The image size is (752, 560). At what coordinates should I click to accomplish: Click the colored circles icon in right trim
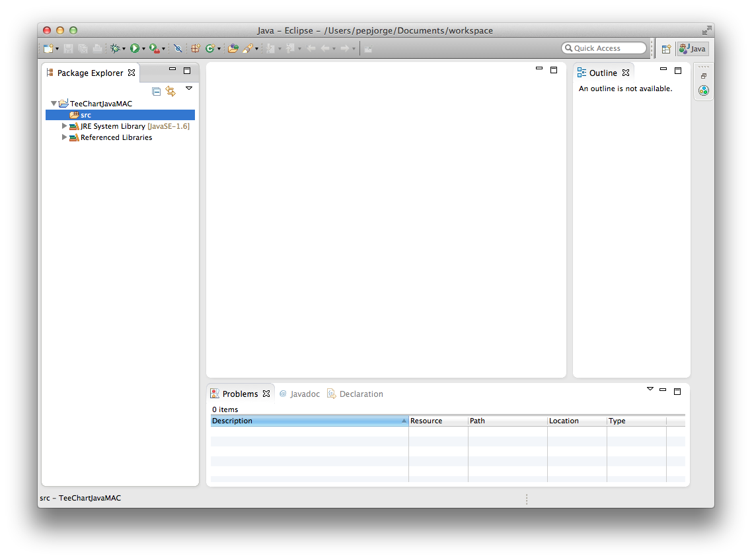pos(704,90)
